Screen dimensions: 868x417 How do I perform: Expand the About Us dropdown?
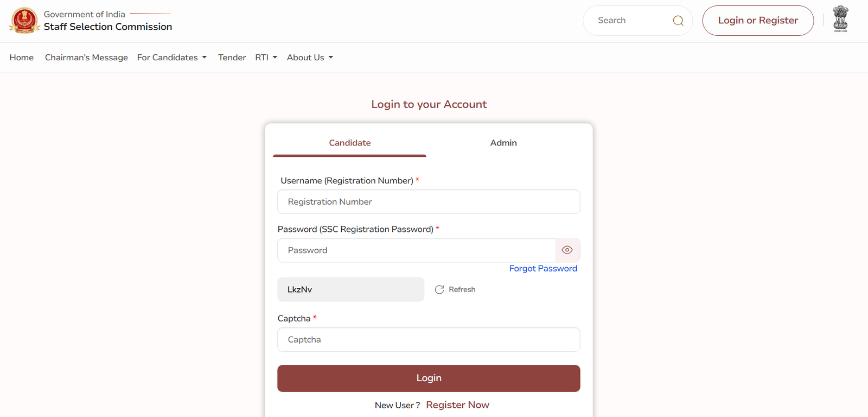pos(309,57)
